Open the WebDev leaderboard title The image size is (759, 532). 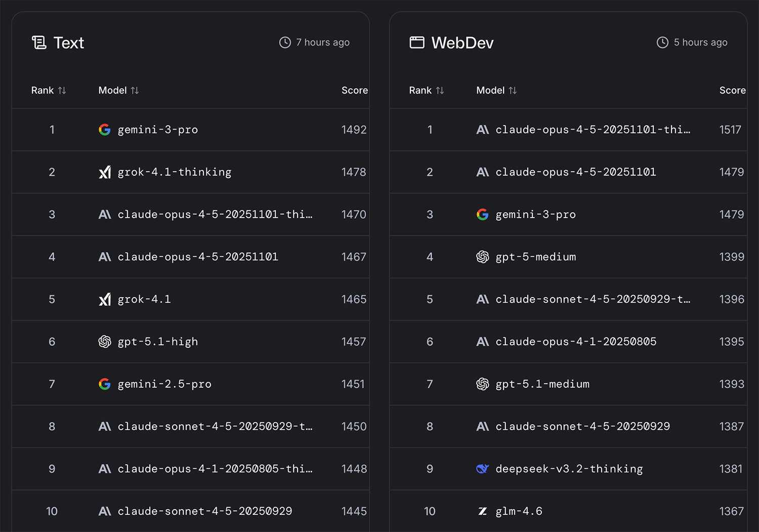coord(462,43)
